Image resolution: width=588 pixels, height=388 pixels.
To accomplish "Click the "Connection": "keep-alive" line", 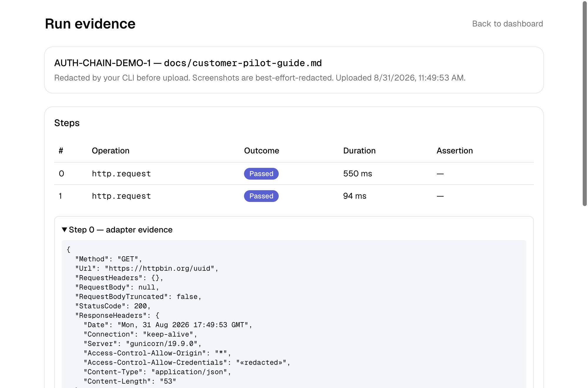I will (x=140, y=334).
